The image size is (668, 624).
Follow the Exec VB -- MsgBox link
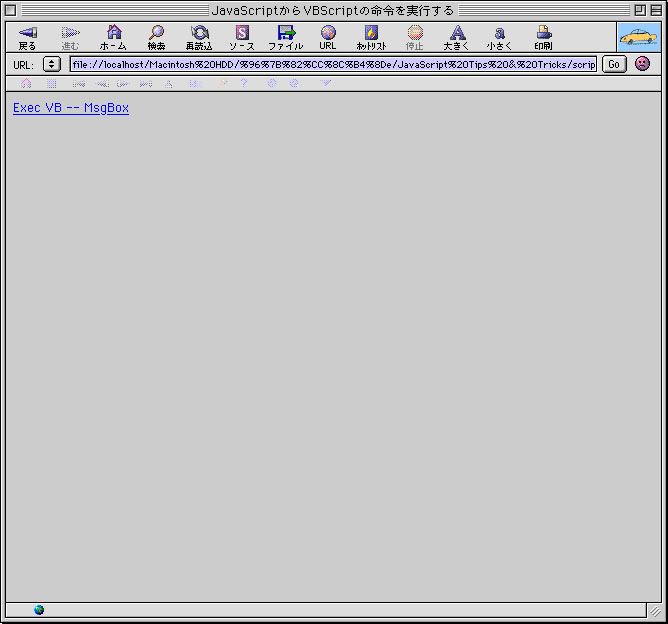click(71, 108)
